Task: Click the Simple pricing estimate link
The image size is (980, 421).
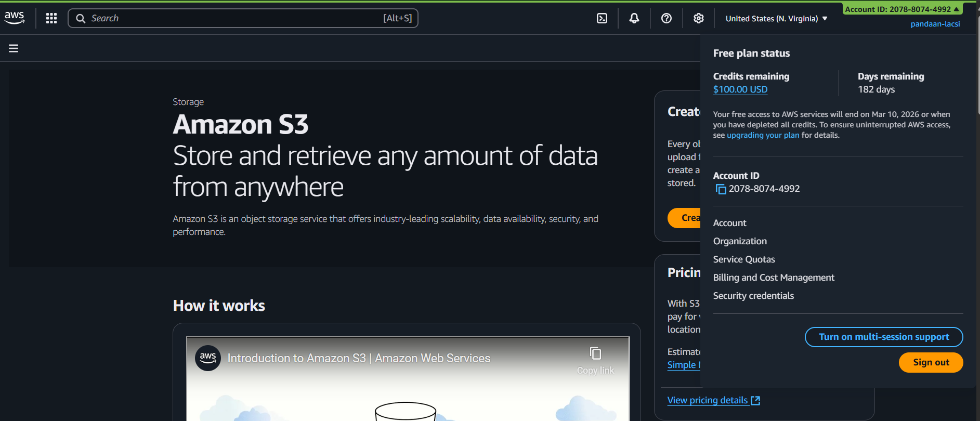Action: pos(684,365)
